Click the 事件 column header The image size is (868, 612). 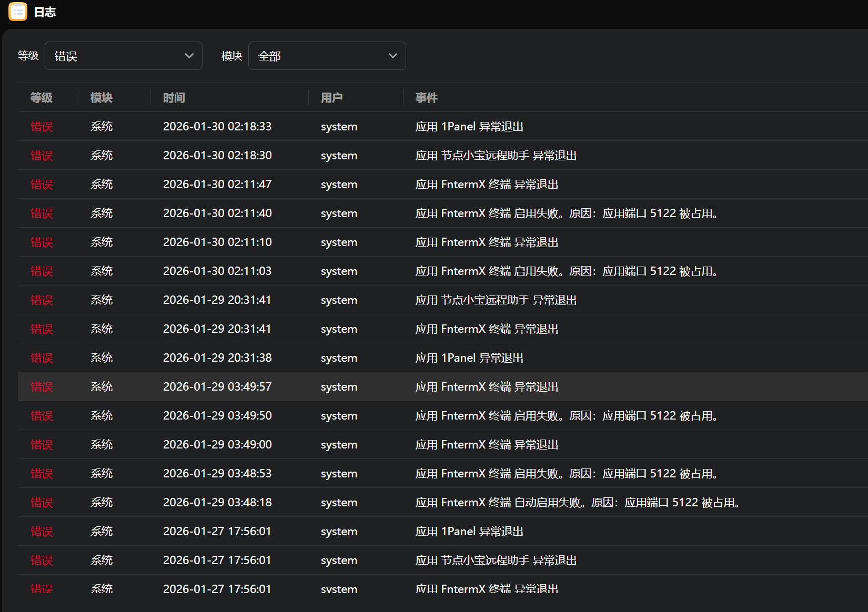427,98
